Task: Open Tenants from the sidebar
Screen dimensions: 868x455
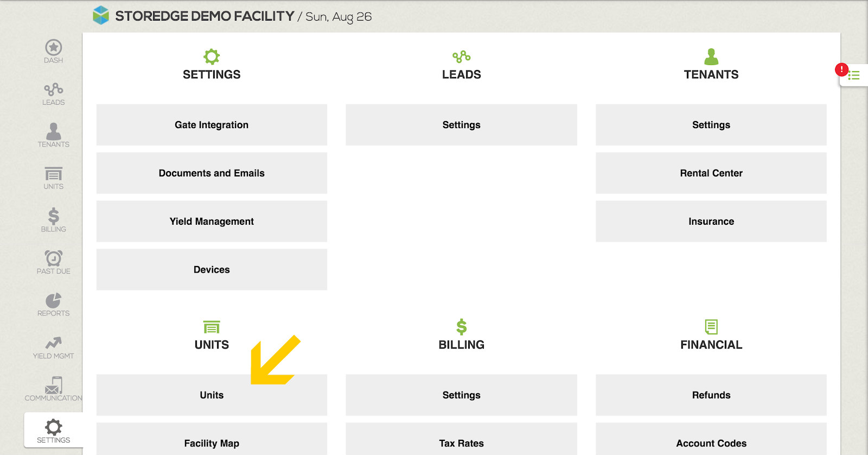Action: coord(53,135)
